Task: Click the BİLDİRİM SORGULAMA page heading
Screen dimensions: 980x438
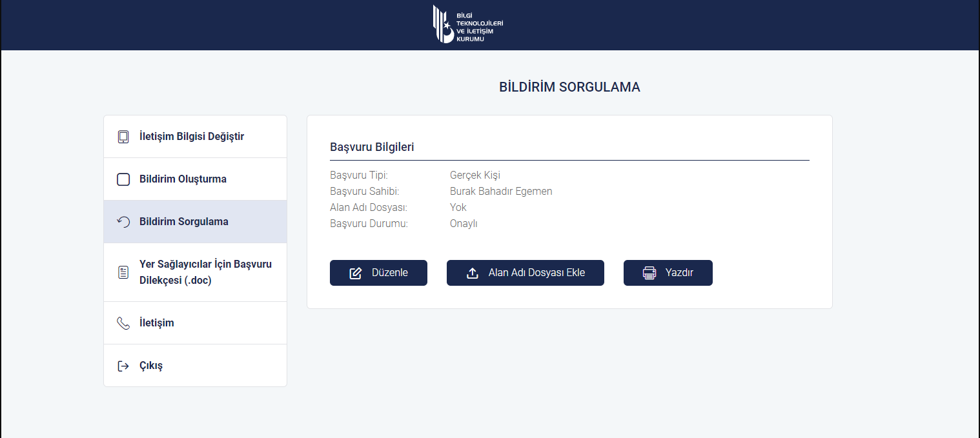Action: coord(569,87)
